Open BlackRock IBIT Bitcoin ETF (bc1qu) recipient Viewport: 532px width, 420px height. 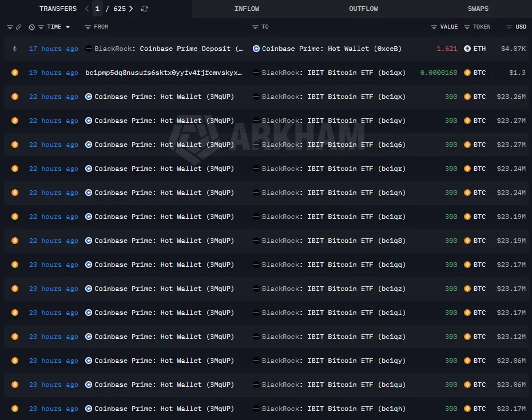coord(334,385)
